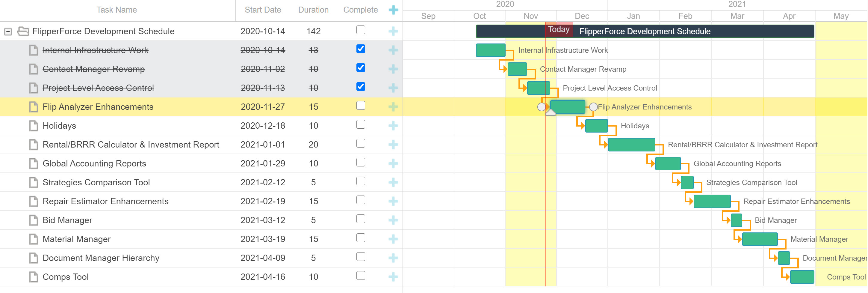Image resolution: width=868 pixels, height=293 pixels.
Task: Click the folder icon of FlipperForce project
Action: pos(23,31)
